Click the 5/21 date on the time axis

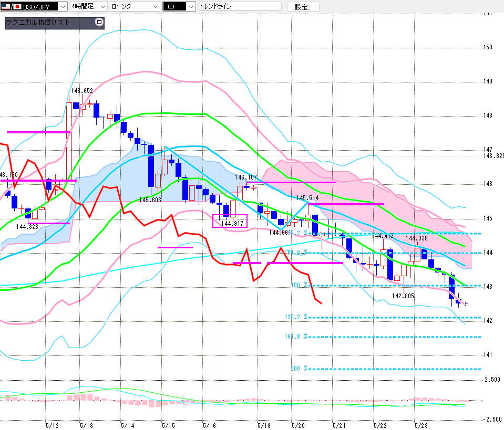click(x=339, y=425)
